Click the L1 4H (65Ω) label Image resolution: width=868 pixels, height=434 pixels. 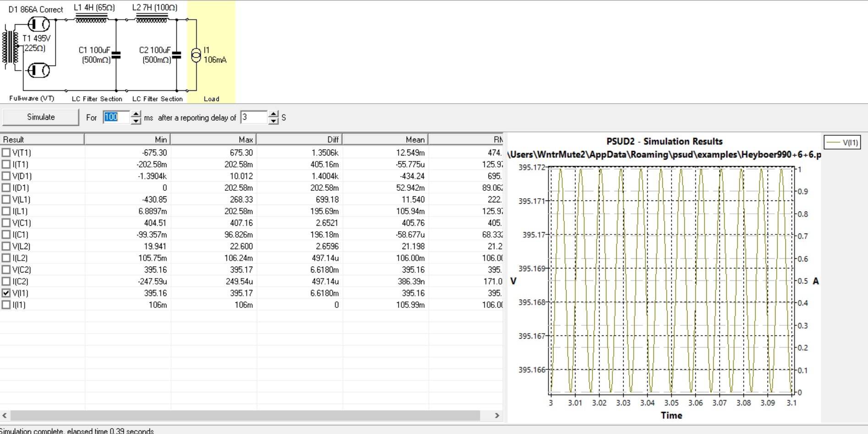point(94,7)
